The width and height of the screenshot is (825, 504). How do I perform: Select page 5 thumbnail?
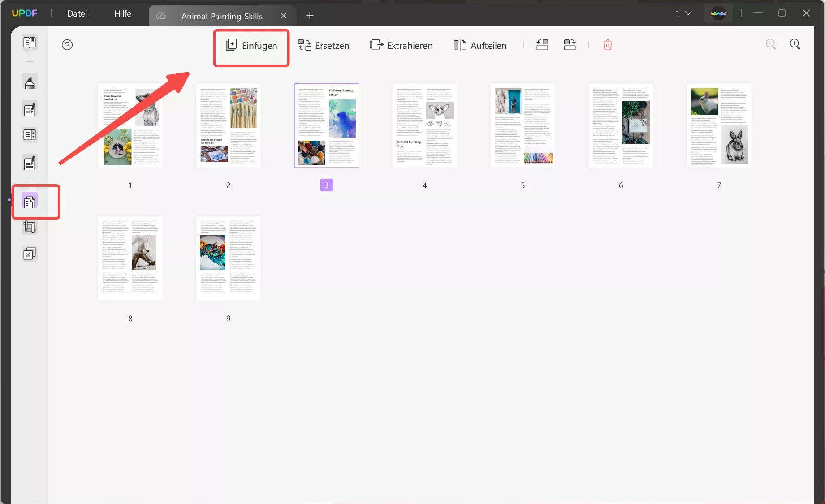click(523, 125)
